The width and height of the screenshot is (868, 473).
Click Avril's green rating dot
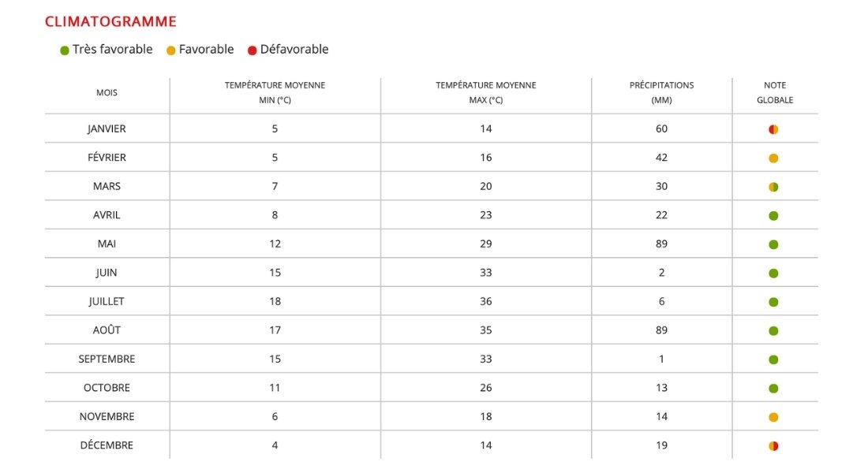click(x=773, y=216)
